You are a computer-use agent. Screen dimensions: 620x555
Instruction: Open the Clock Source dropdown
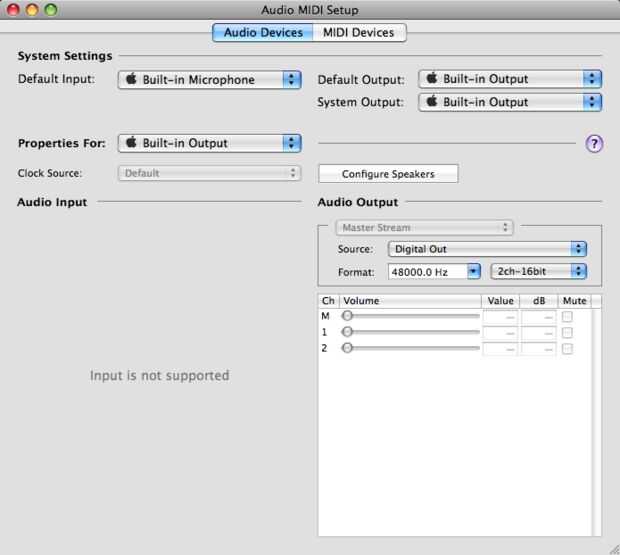pyautogui.click(x=210, y=173)
